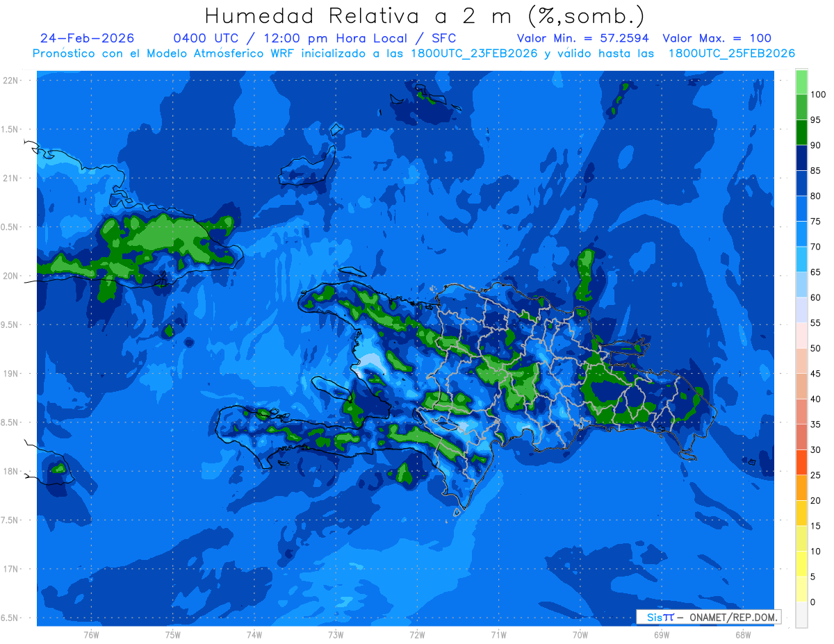Viewport: 834px width, 644px height.
Task: Select the 25–30 red-orange swatch
Action: [x=801, y=463]
